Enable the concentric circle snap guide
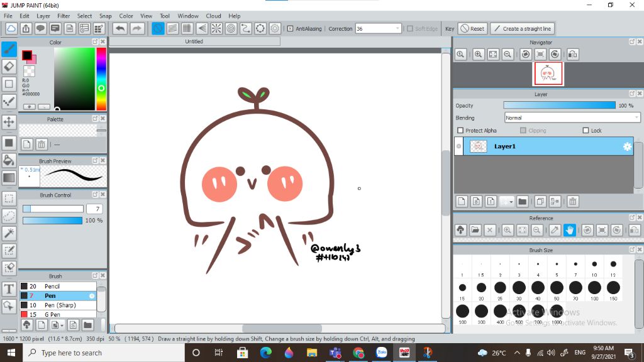The image size is (644, 362). click(231, 29)
